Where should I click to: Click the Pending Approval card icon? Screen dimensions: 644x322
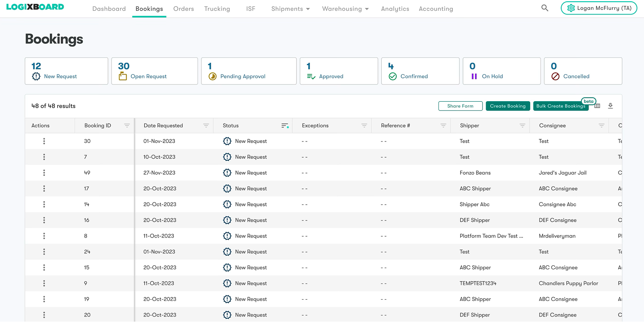point(213,76)
